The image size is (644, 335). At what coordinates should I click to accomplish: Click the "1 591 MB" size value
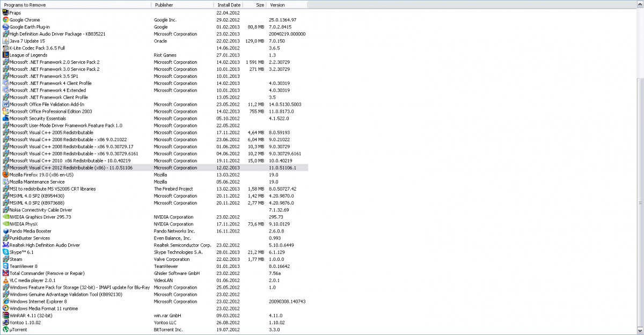[255, 62]
